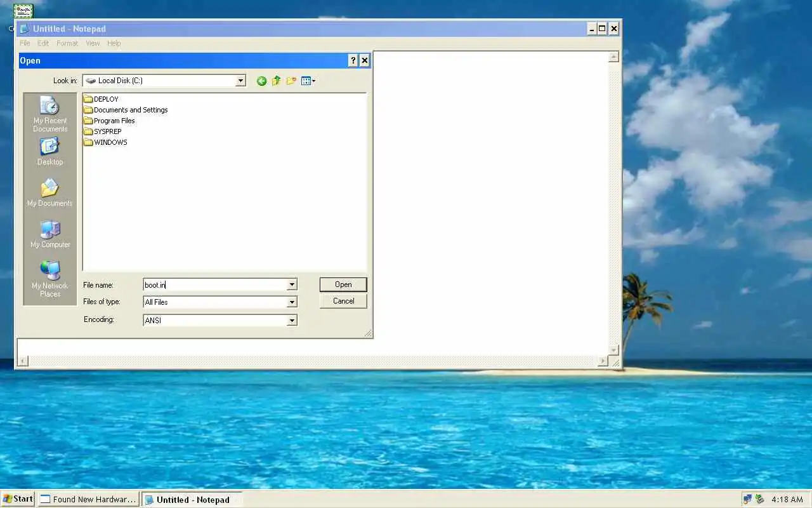
Task: Open My Documents in places bar
Action: pyautogui.click(x=50, y=193)
